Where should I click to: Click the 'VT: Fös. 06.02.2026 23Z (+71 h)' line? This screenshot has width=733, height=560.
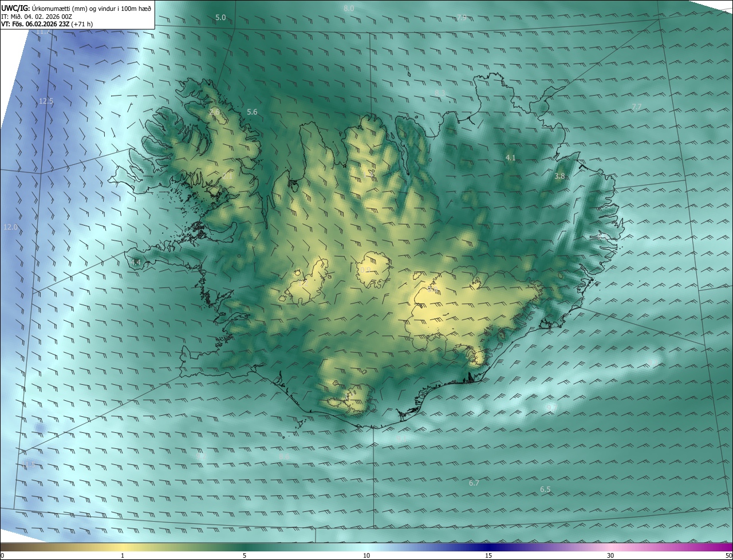[47, 24]
